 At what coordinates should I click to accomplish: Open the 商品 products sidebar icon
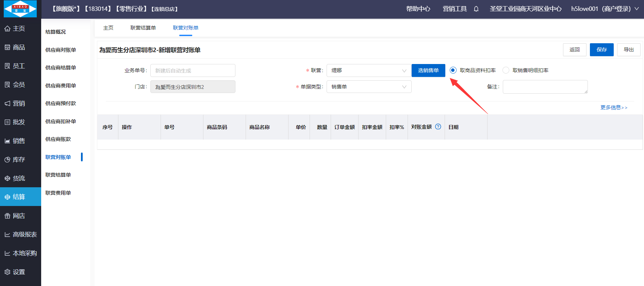coord(7,48)
